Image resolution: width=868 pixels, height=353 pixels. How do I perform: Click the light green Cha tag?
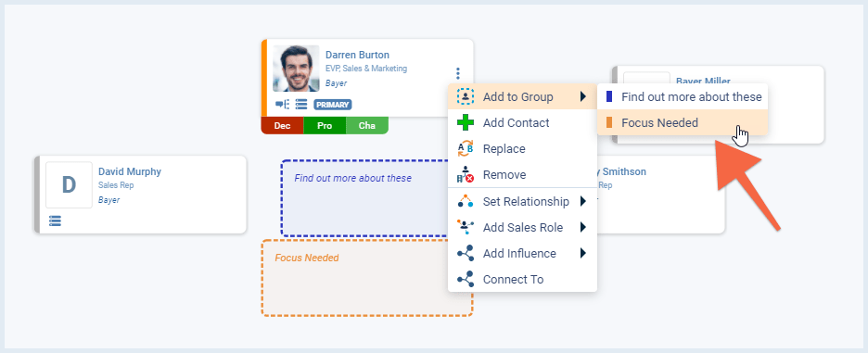367,126
